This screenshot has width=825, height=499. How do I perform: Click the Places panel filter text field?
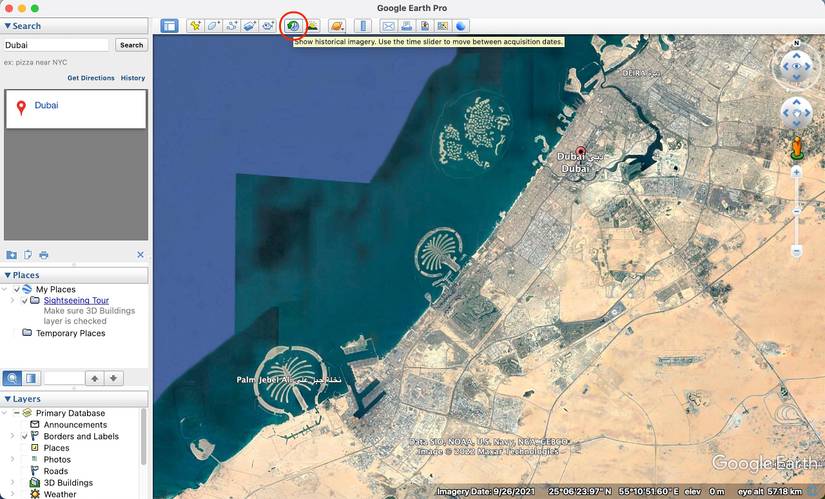[x=64, y=378]
